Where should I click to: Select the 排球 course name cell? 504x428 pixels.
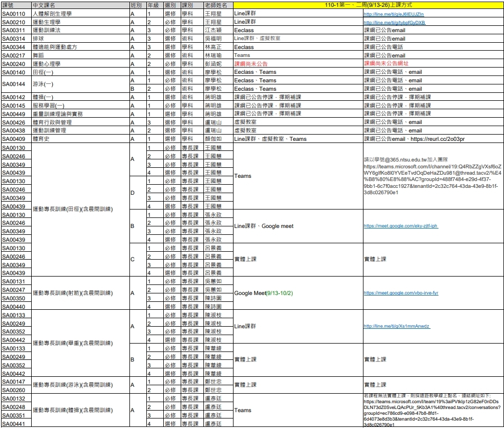(81, 39)
